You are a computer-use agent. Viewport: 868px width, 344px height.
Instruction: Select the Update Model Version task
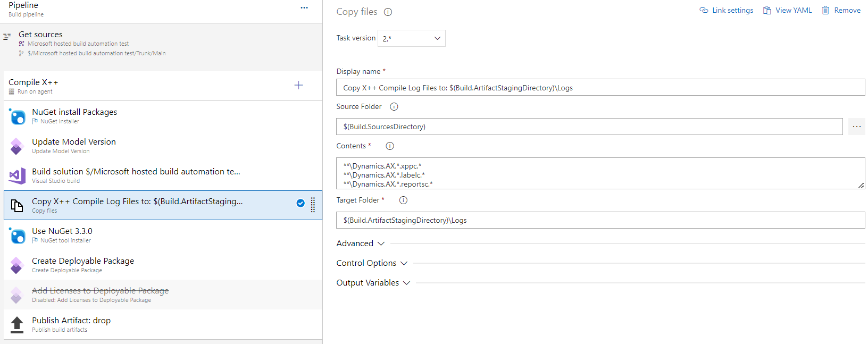(x=163, y=146)
